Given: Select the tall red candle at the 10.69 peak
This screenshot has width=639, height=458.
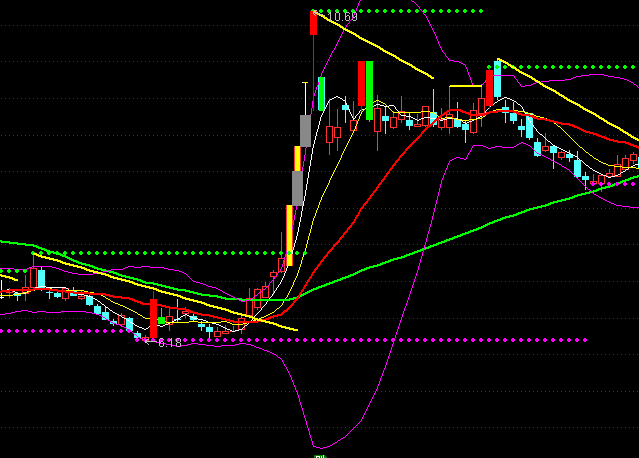Looking at the screenshot, I should pyautogui.click(x=313, y=23).
